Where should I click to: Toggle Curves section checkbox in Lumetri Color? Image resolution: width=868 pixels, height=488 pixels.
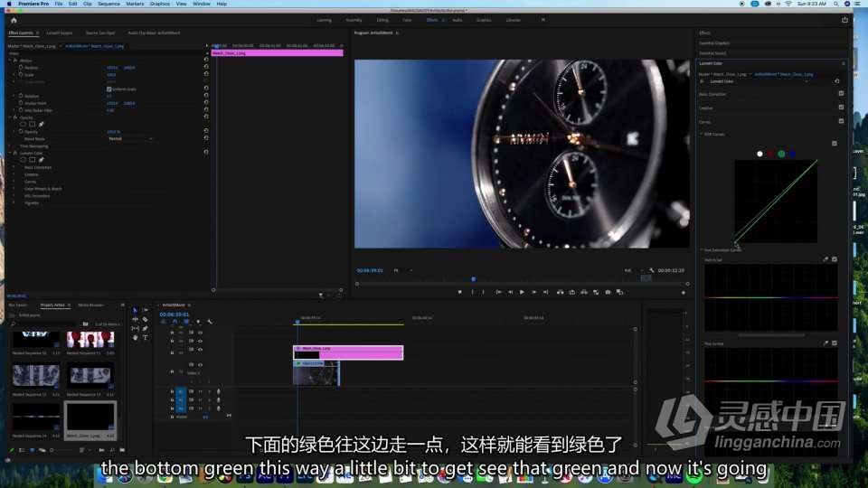coord(841,121)
